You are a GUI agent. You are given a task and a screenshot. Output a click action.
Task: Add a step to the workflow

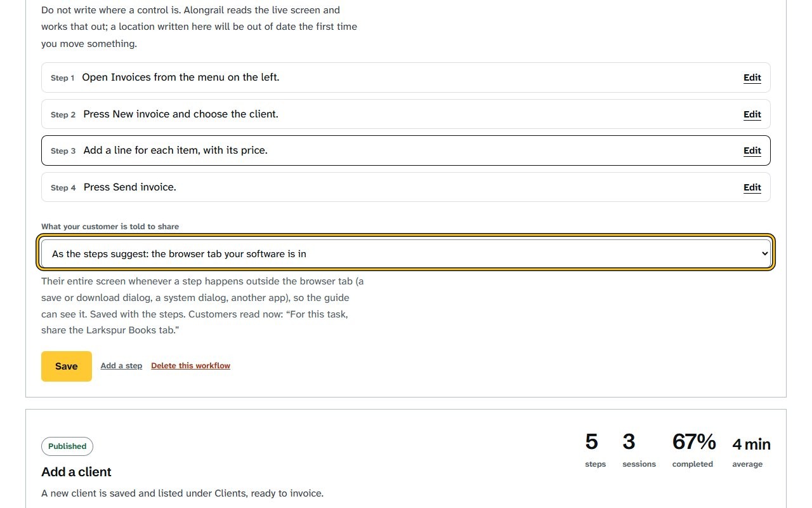tap(121, 366)
